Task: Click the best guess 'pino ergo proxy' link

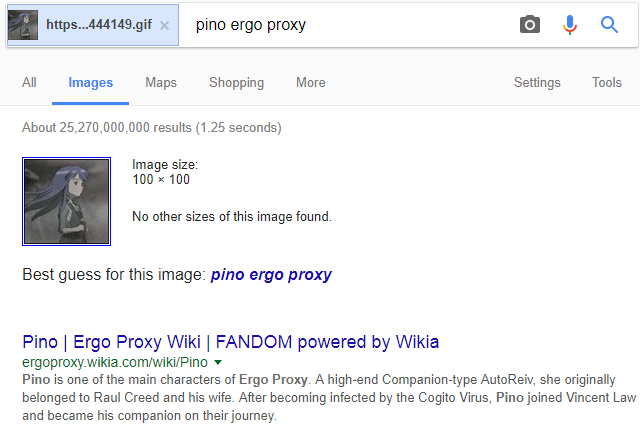Action: point(271,274)
